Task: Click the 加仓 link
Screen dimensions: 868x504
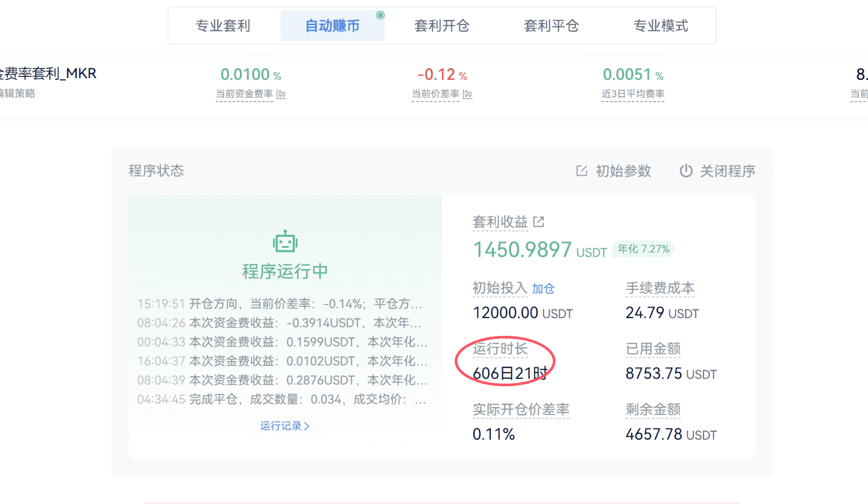Action: (543, 289)
